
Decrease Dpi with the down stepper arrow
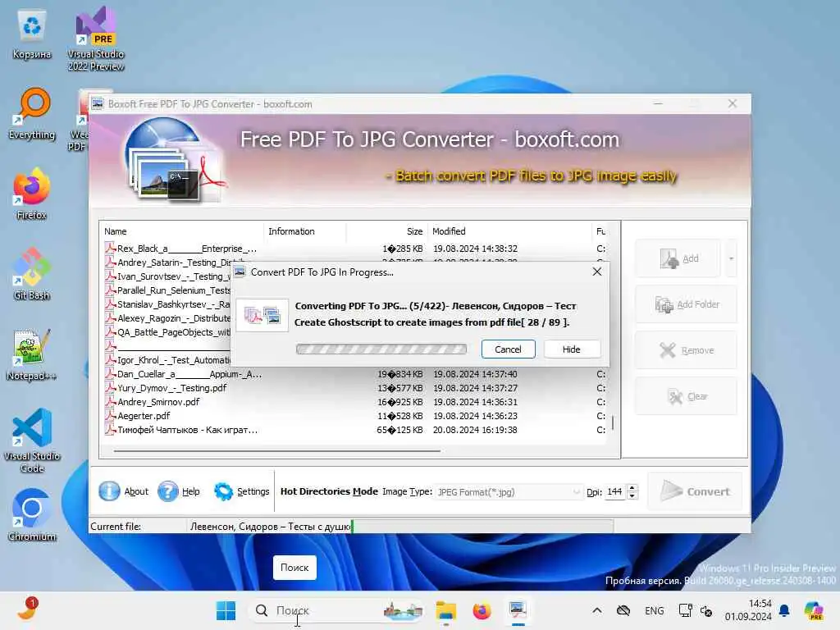tap(632, 496)
